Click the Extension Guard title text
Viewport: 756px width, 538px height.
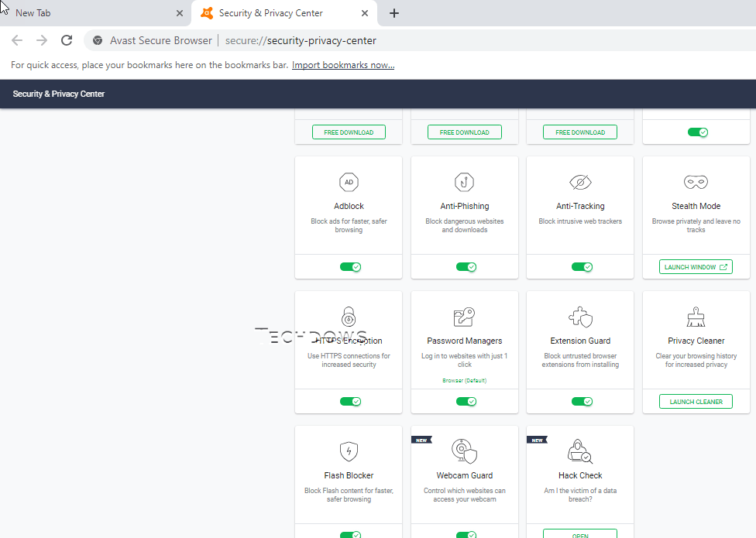point(580,341)
